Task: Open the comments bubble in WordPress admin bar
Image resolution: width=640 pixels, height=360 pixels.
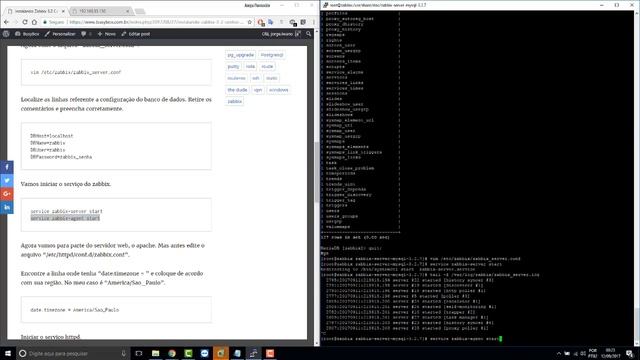Action: tap(84, 34)
